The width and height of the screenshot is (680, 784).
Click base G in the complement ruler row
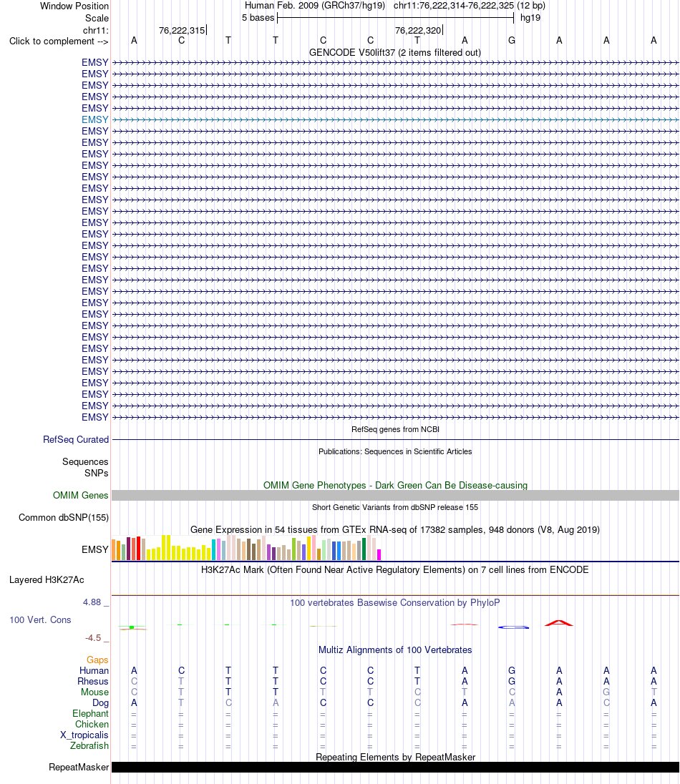pos(511,41)
